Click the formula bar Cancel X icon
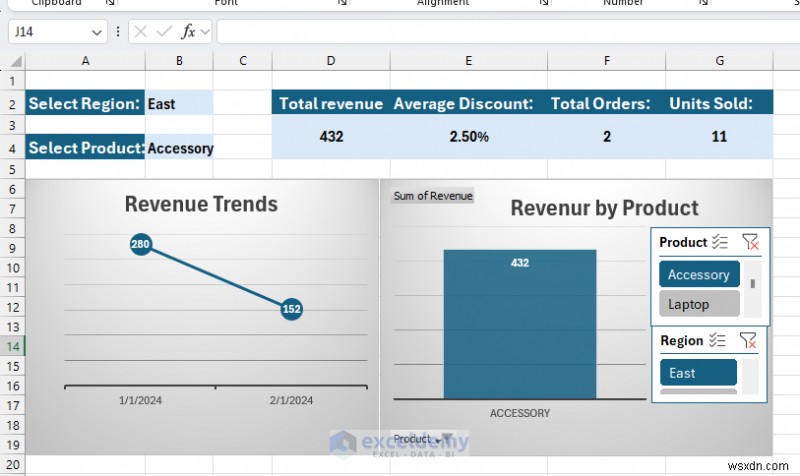The height and width of the screenshot is (476, 800). pyautogui.click(x=141, y=32)
